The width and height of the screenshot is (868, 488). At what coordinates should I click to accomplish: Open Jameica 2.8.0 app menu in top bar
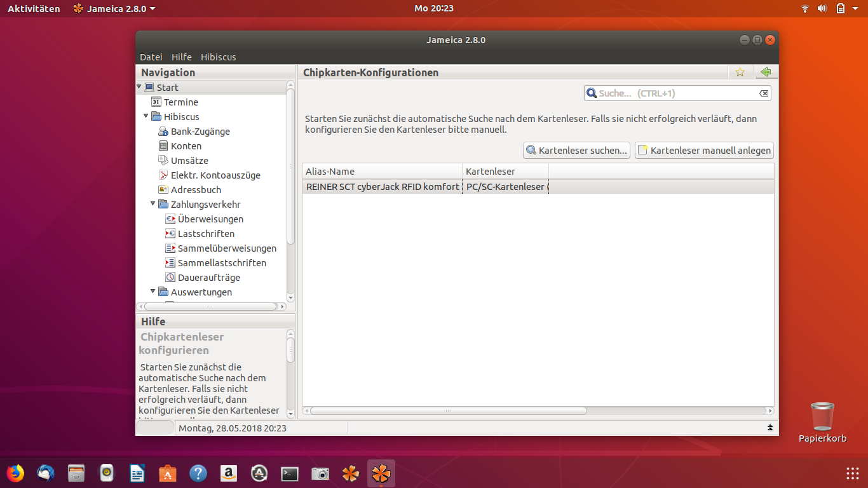[x=114, y=8]
